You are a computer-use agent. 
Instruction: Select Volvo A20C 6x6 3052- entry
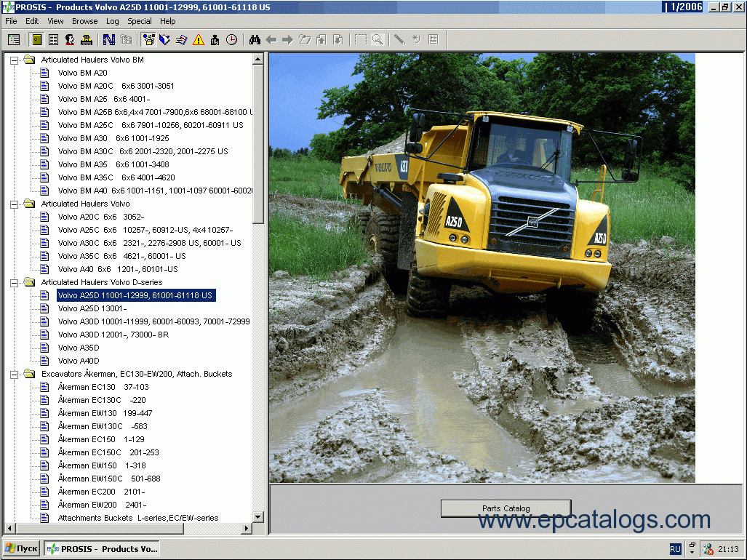(101, 217)
